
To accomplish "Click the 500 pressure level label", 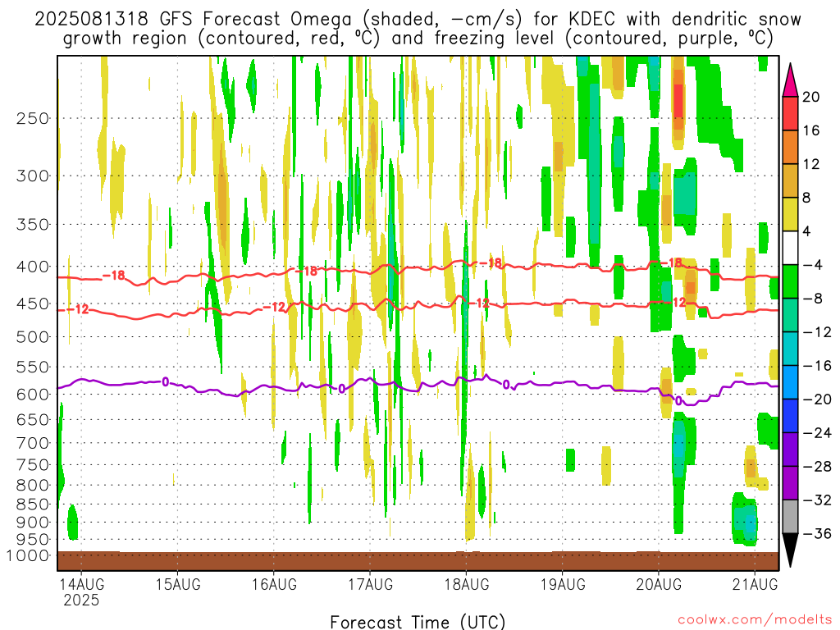I will click(x=33, y=337).
